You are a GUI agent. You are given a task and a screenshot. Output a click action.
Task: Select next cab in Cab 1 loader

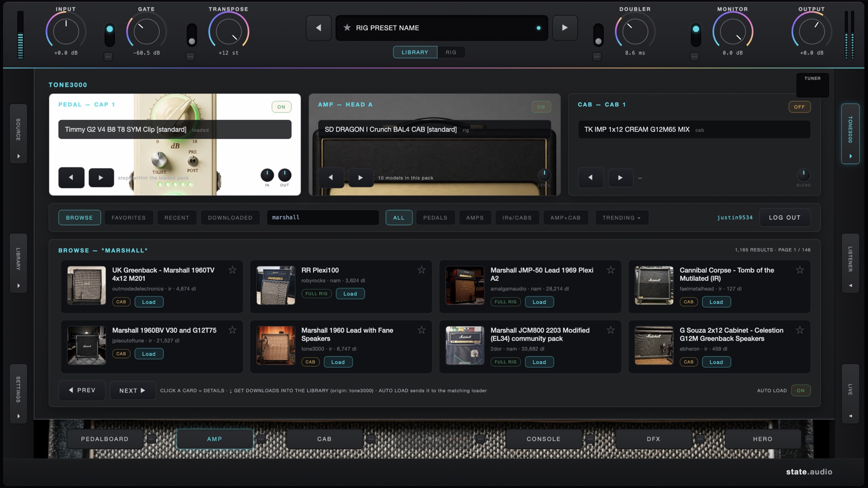[x=621, y=178]
